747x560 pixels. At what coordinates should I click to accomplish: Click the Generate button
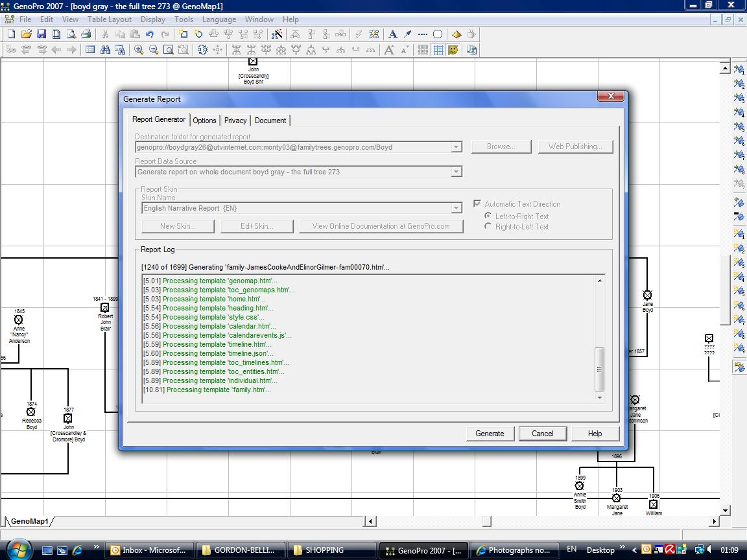point(490,434)
